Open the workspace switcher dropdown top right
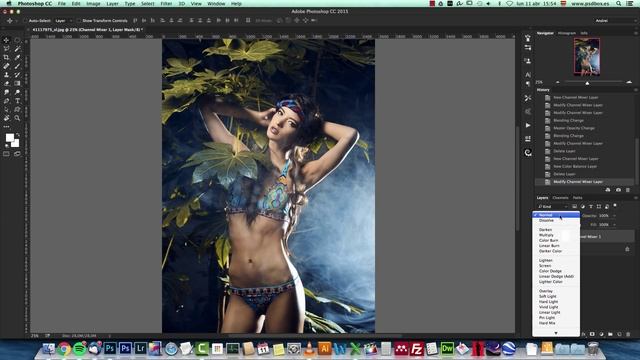The height and width of the screenshot is (360, 640). [x=615, y=20]
